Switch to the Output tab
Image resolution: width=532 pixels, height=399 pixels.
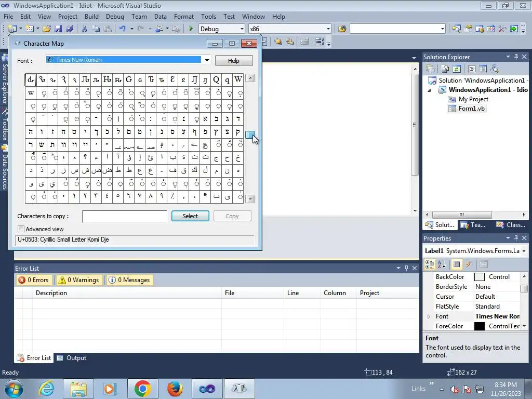coord(72,358)
